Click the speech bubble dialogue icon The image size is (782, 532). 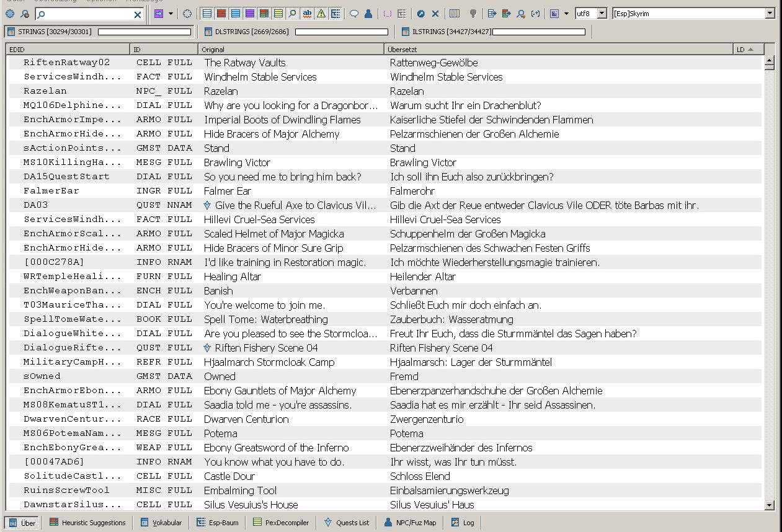point(354,14)
